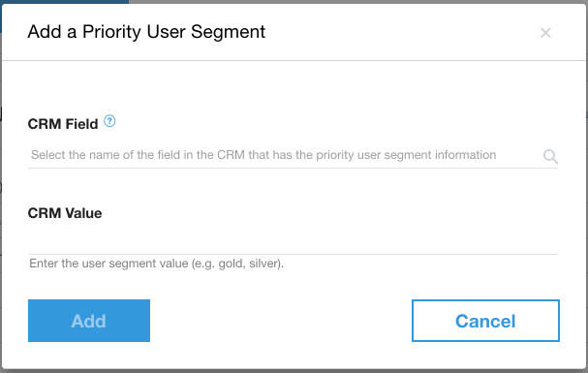The height and width of the screenshot is (373, 588).
Task: Show the CRM Field tooltip via help icon
Action: click(x=109, y=121)
